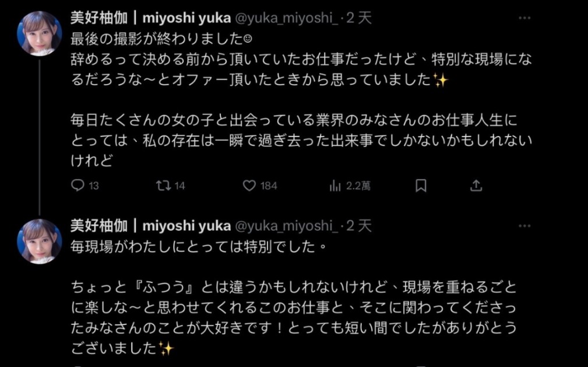Open the more options menu on first tweet
This screenshot has height=367, width=588.
coord(525,18)
